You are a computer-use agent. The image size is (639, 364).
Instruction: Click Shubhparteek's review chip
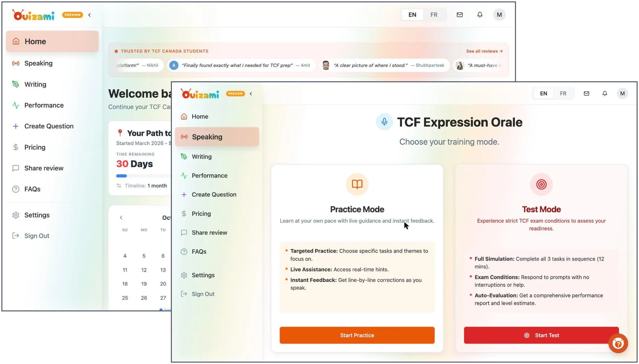tap(384, 65)
